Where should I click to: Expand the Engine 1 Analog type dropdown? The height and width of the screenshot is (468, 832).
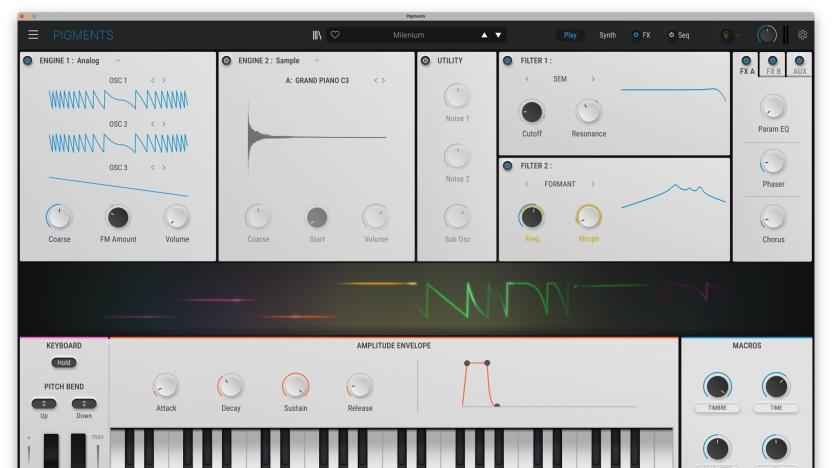116,61
